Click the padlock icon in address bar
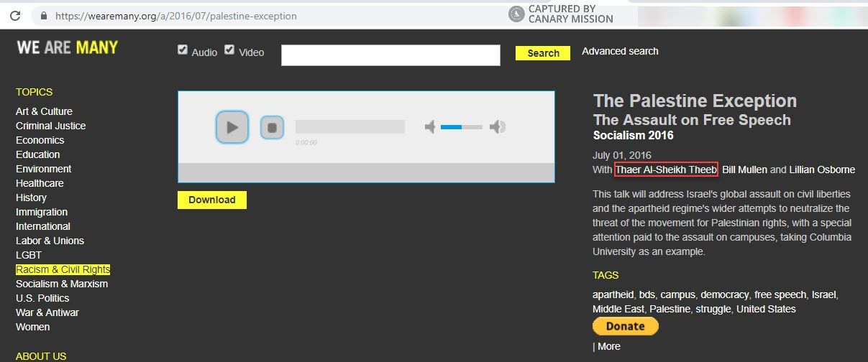Screen dimensions: 868x362 click(x=44, y=15)
